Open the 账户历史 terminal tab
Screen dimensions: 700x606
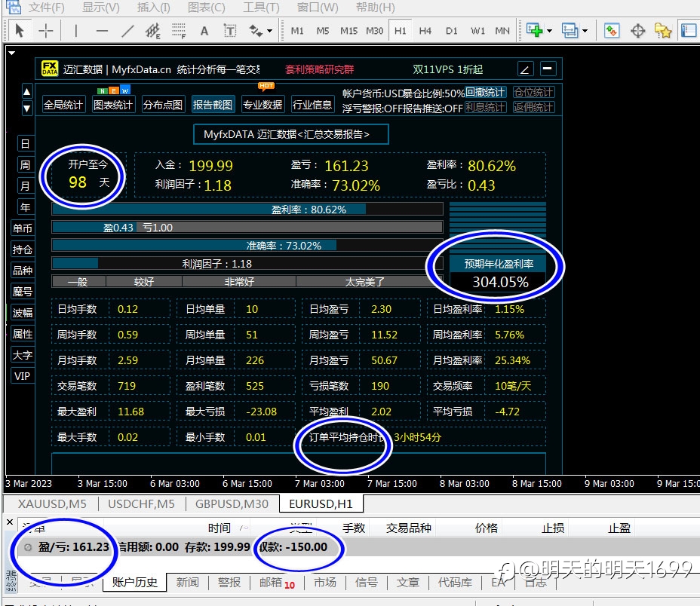(135, 583)
